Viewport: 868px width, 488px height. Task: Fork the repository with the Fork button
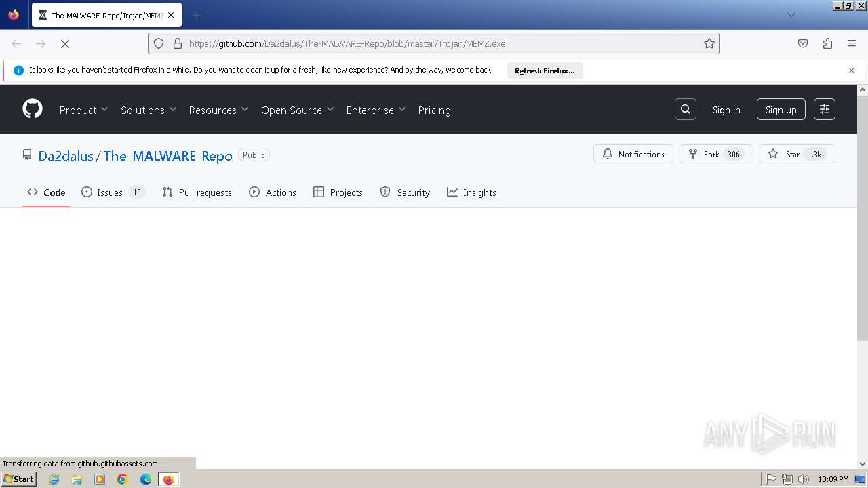[716, 154]
